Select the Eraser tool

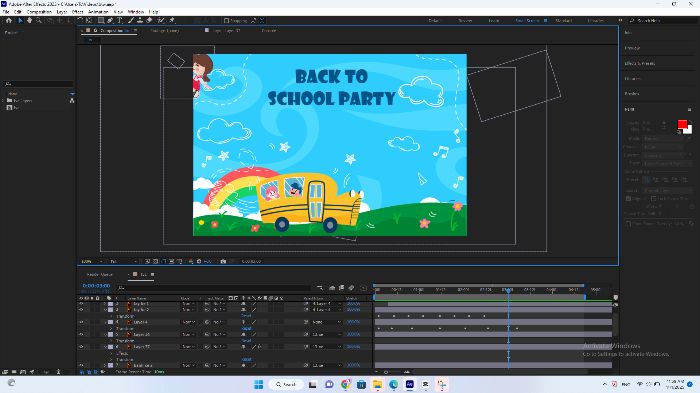(x=150, y=21)
